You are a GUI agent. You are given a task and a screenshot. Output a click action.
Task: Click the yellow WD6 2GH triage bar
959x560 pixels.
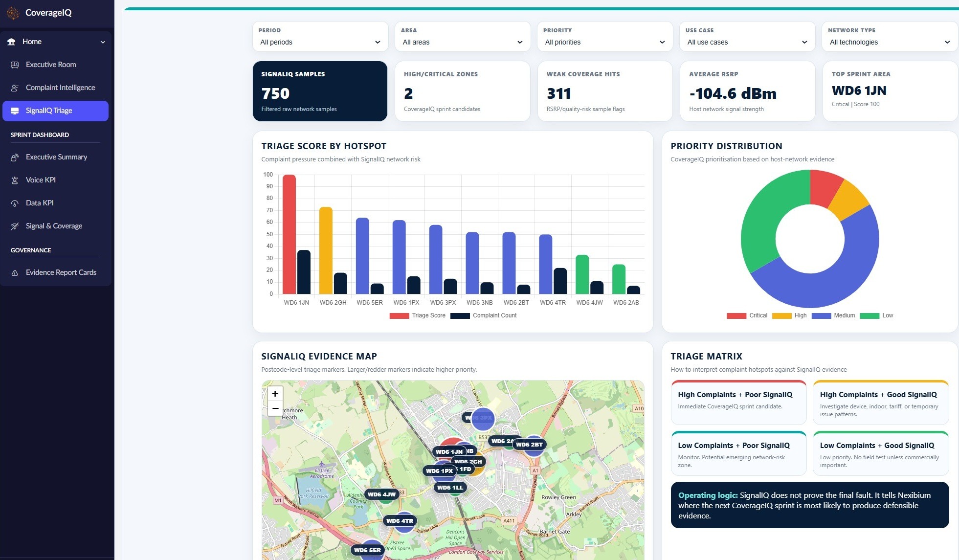click(326, 250)
